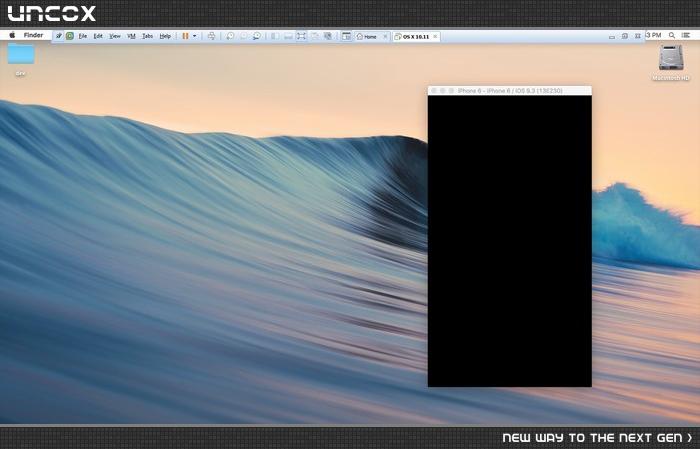Image resolution: width=700 pixels, height=449 pixels.
Task: Click the iPhone 6 simulator title bar
Action: coord(510,91)
